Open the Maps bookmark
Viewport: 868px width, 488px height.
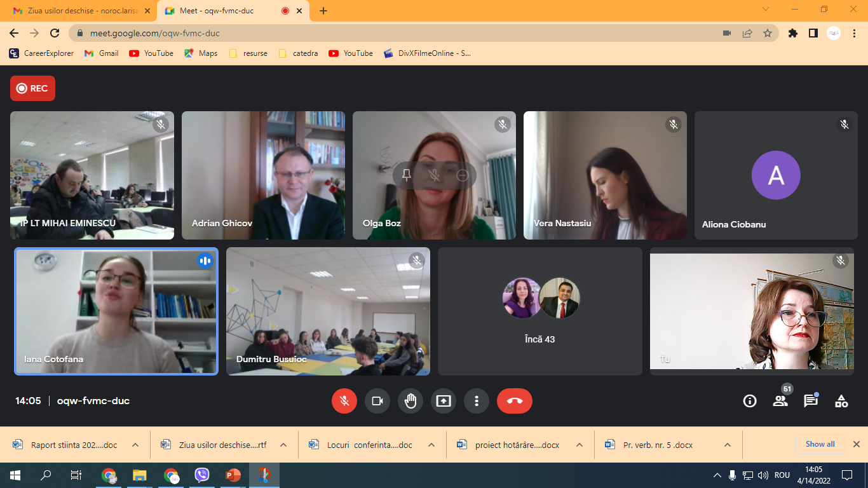point(201,53)
